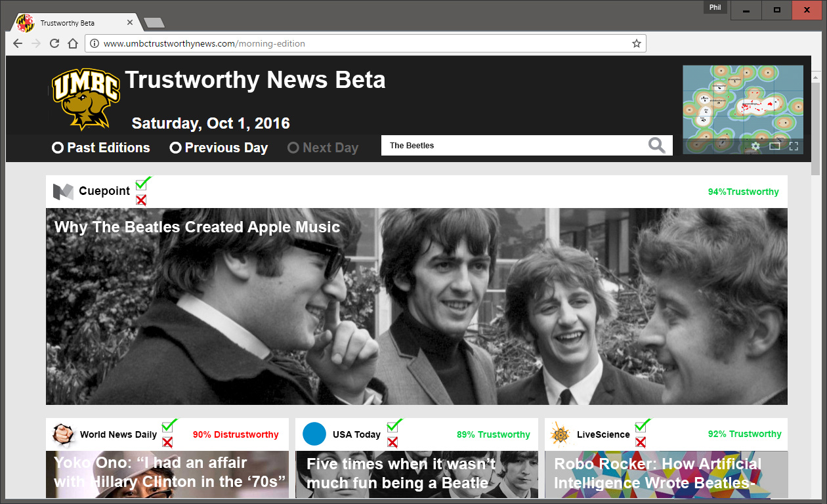Expand the map to fullscreen
The width and height of the screenshot is (827, 504).
[794, 146]
